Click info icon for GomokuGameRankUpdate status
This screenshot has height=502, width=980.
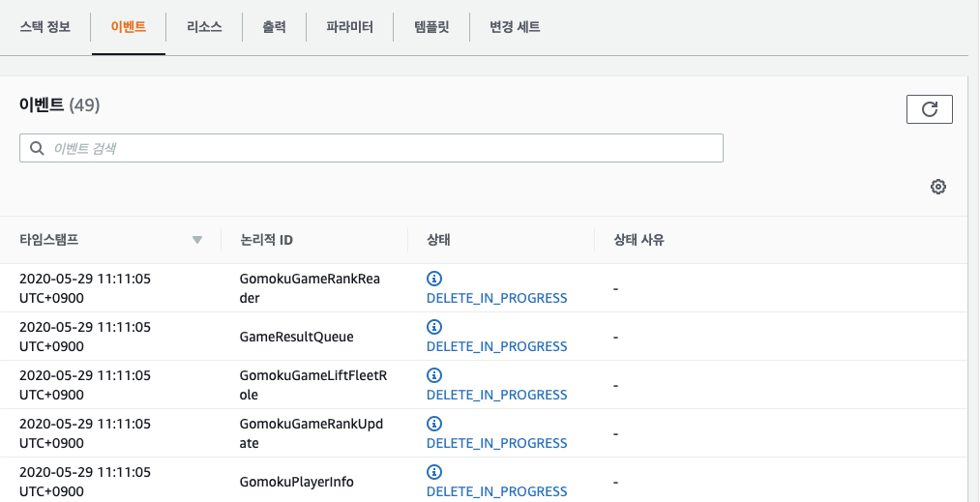[x=434, y=424]
